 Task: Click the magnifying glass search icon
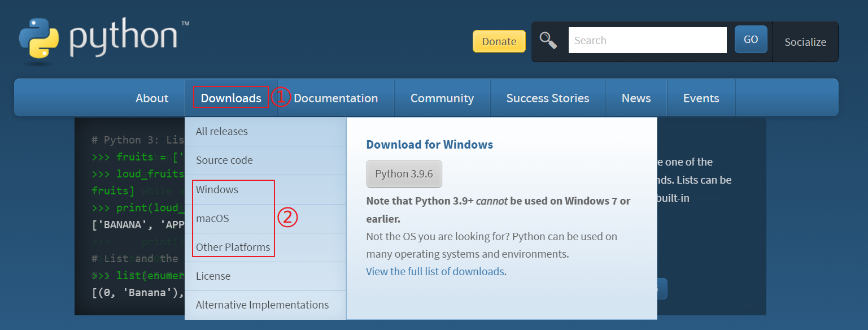tap(548, 41)
